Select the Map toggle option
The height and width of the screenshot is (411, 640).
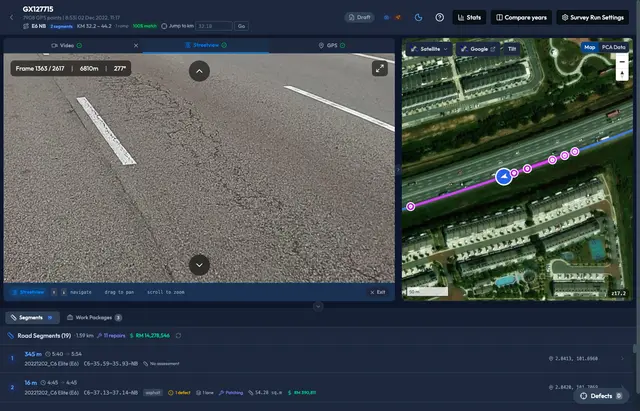point(589,47)
